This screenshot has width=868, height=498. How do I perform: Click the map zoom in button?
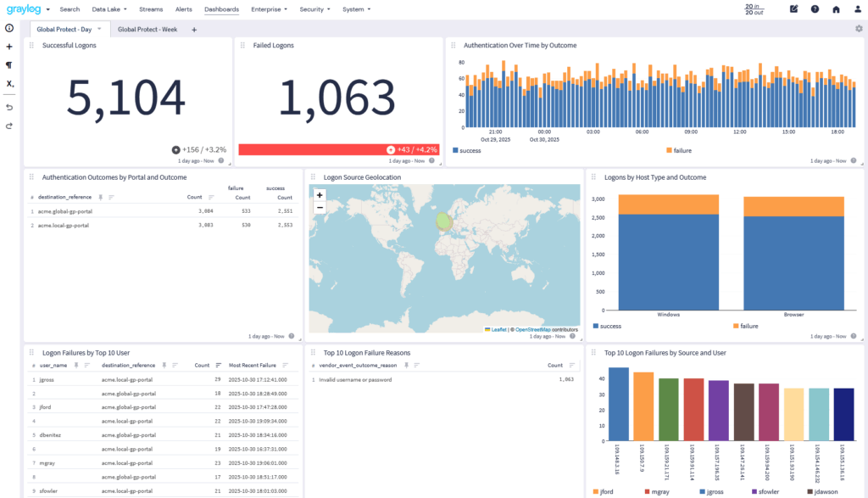coord(319,195)
